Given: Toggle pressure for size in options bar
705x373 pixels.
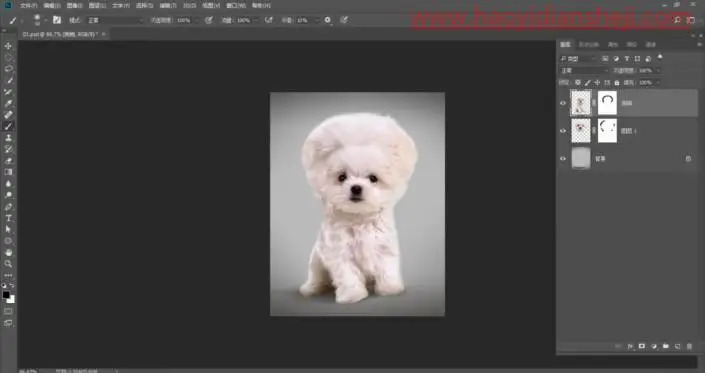Looking at the screenshot, I should [344, 20].
